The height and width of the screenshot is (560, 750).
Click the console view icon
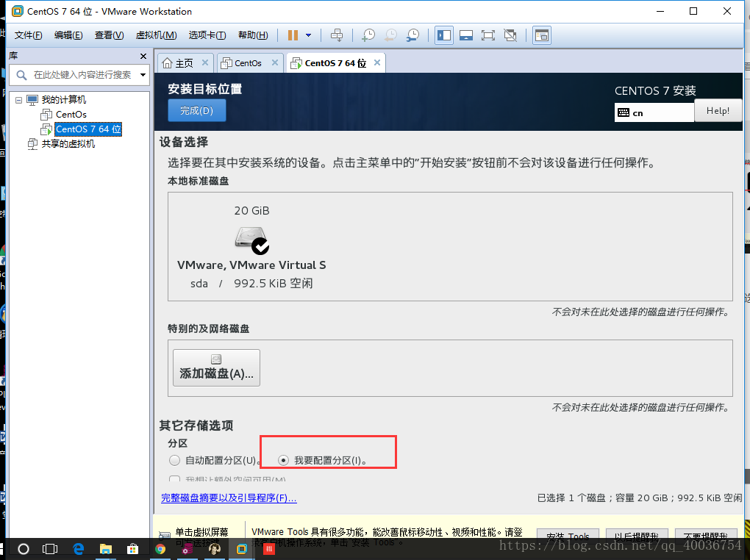(x=541, y=35)
